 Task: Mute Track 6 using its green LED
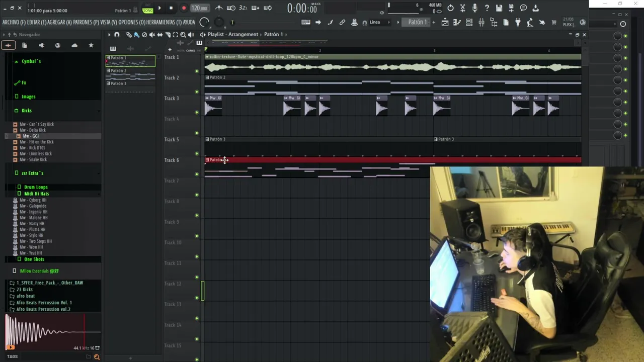tap(197, 174)
